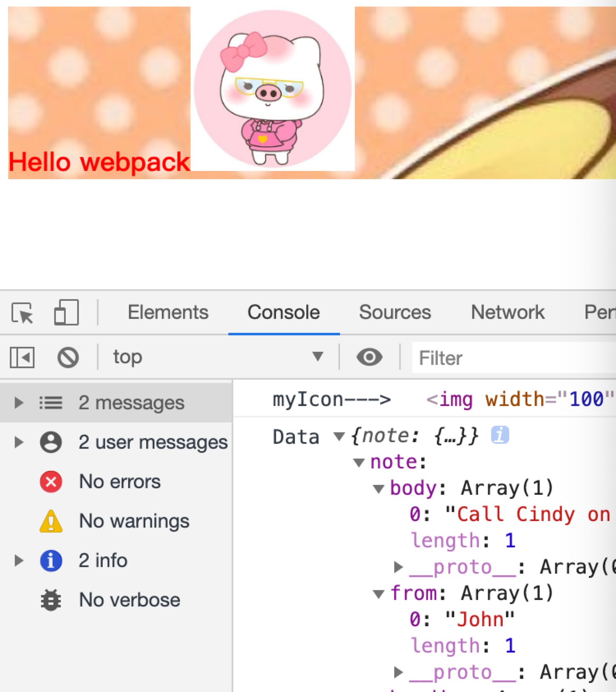Toggle the device toolbar icon

click(66, 313)
